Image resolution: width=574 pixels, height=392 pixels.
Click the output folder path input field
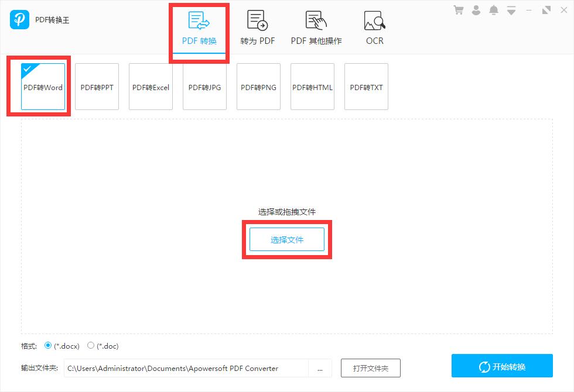187,368
